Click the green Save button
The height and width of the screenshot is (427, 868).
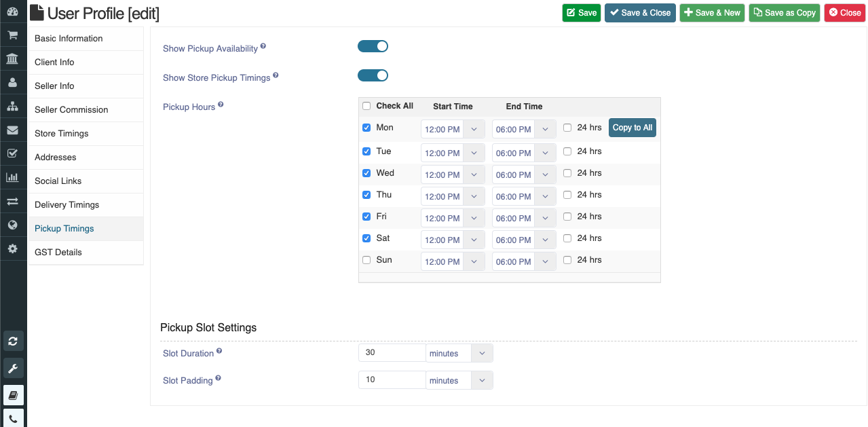tap(582, 13)
